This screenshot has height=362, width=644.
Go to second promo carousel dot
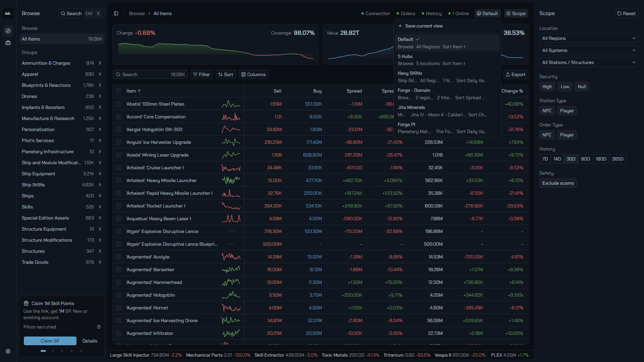click(x=53, y=351)
